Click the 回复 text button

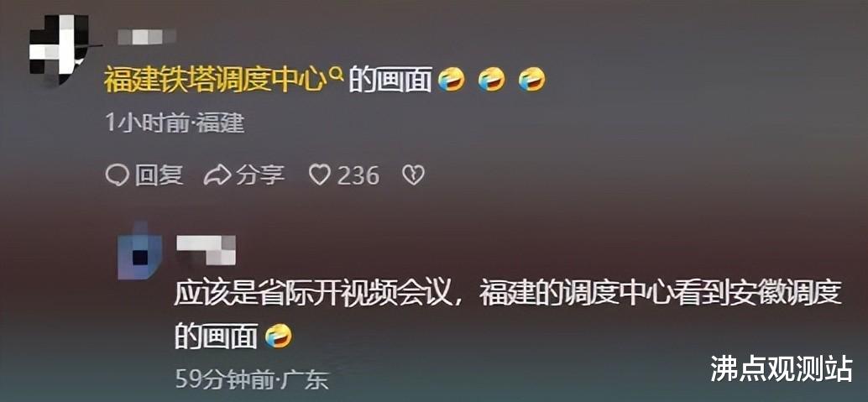[158, 176]
